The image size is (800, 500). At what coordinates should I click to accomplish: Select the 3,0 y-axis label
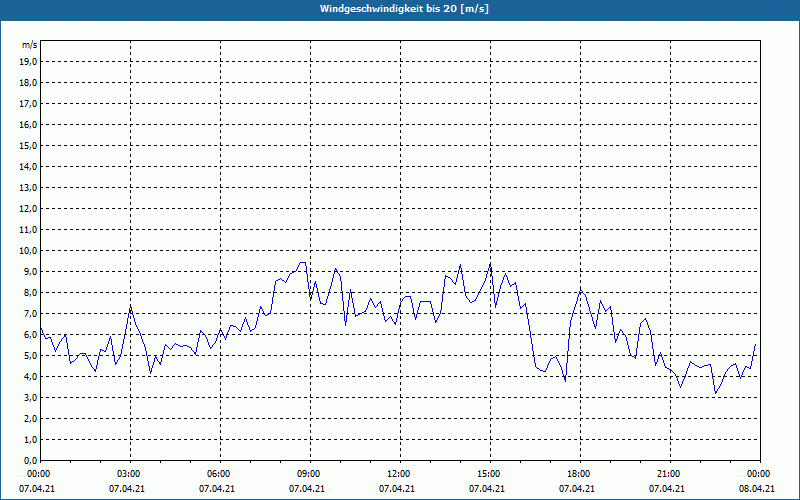tap(30, 397)
